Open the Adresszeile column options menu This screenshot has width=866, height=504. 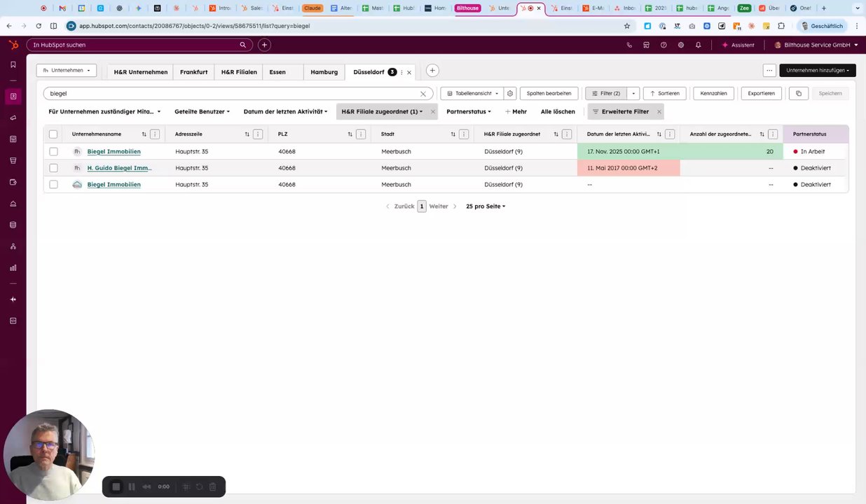tap(258, 134)
